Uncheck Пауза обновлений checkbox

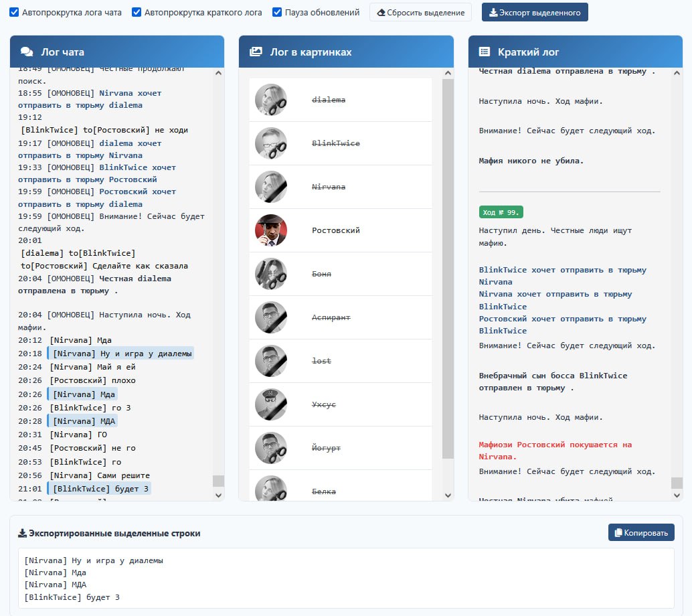pos(277,12)
